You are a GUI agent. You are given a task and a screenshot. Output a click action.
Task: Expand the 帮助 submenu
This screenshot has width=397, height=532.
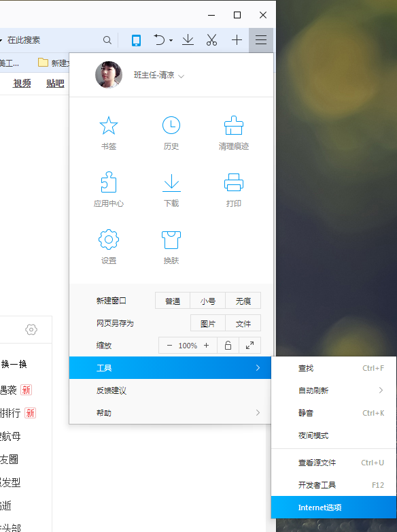pyautogui.click(x=170, y=412)
